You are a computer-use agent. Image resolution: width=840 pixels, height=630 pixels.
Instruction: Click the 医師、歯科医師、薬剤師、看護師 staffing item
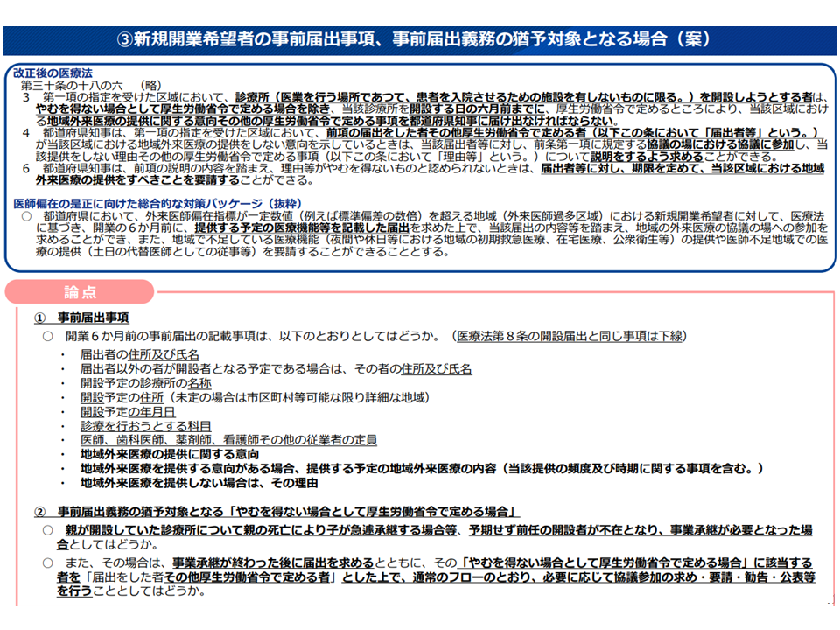(x=228, y=440)
